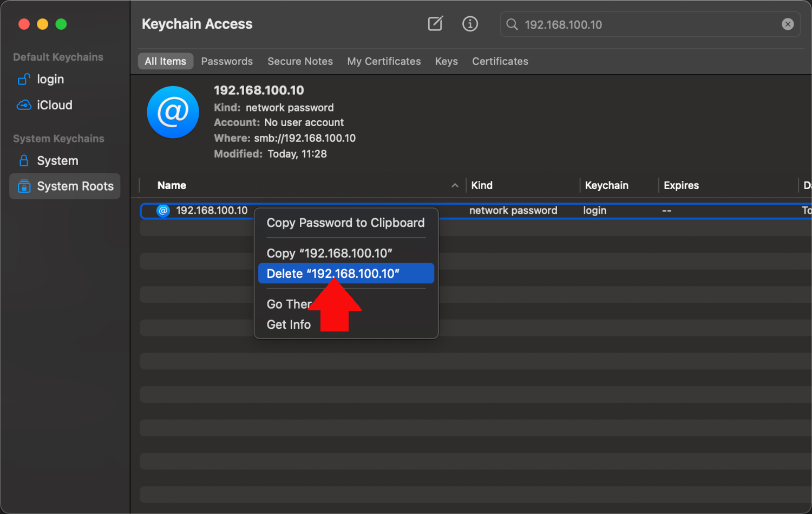812x514 pixels.
Task: Choose Copy Password to Clipboard
Action: click(345, 223)
